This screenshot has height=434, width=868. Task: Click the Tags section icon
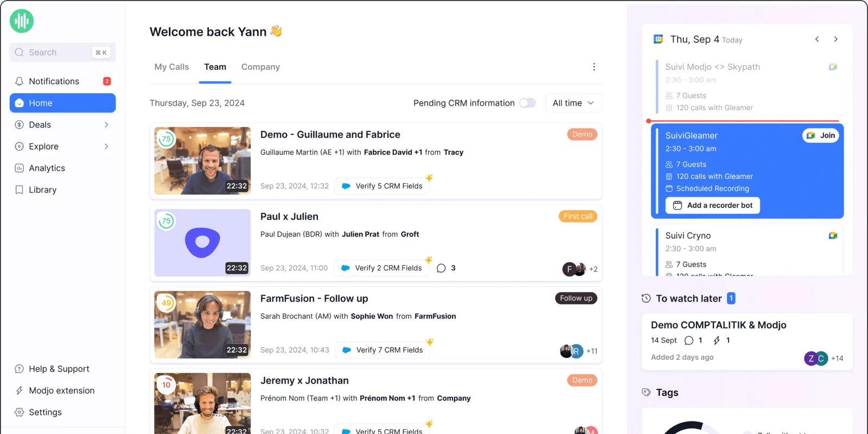[646, 392]
